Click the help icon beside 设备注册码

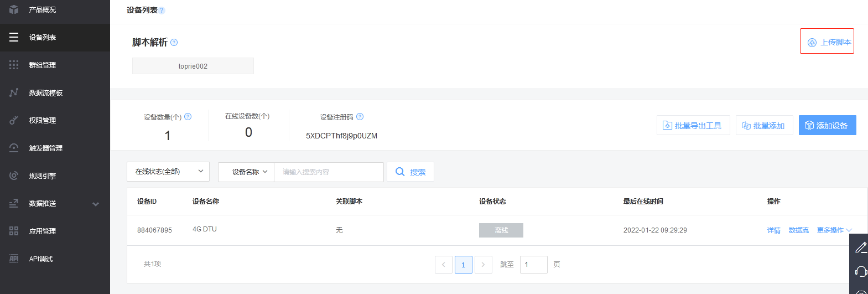[x=360, y=117]
